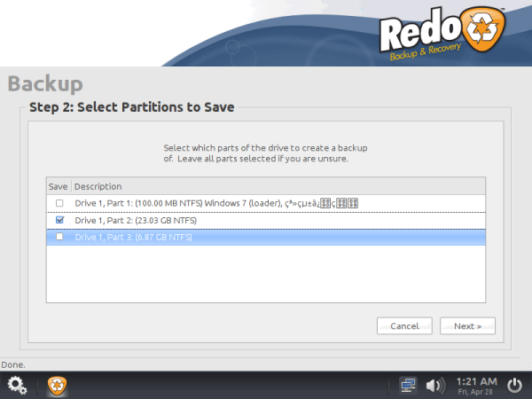Open the settings gear menu in taskbar

pyautogui.click(x=17, y=386)
